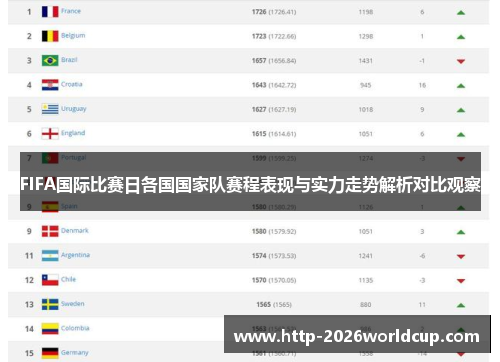This screenshot has width=500, height=362.
Task: Open the Germany team link
Action: coord(75,353)
